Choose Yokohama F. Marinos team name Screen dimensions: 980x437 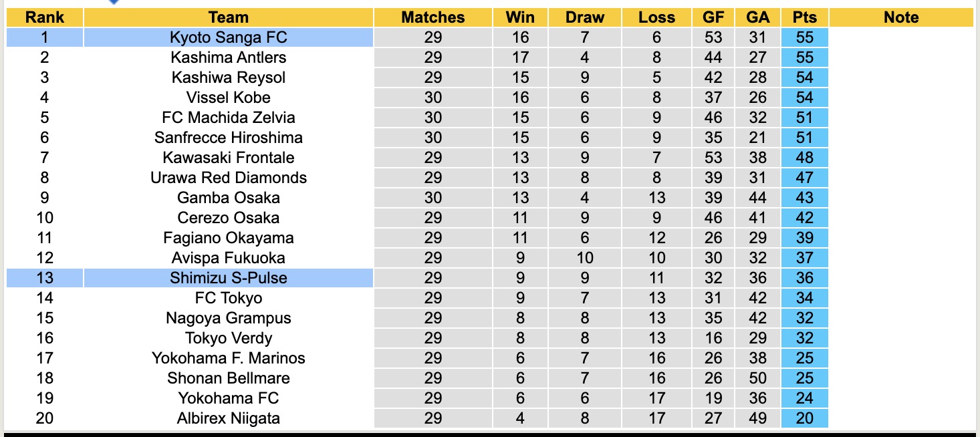pyautogui.click(x=229, y=358)
